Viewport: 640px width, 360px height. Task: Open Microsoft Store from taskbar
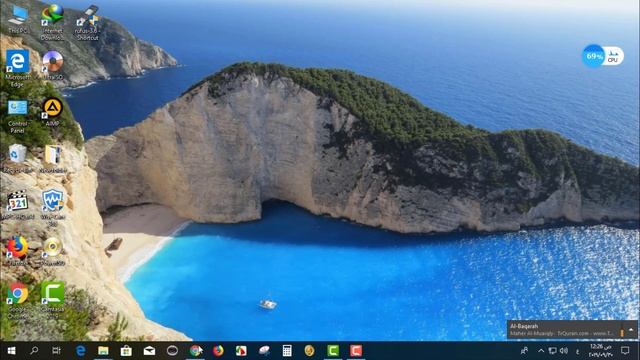coord(126,351)
